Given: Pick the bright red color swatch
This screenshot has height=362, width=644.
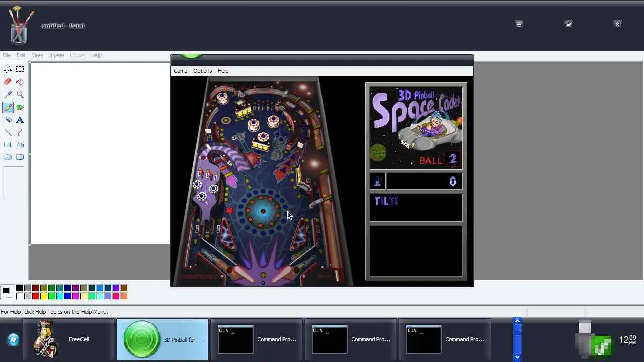Looking at the screenshot, I should click(x=35, y=296).
